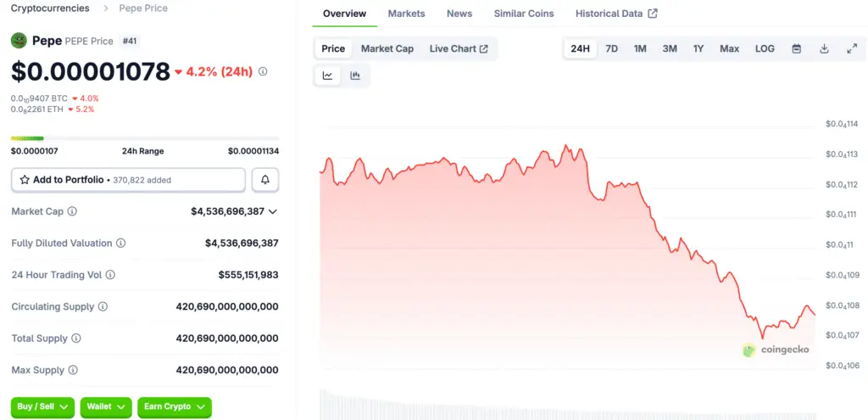Expand the chart to fullscreen
The width and height of the screenshot is (868, 420).
(x=852, y=48)
